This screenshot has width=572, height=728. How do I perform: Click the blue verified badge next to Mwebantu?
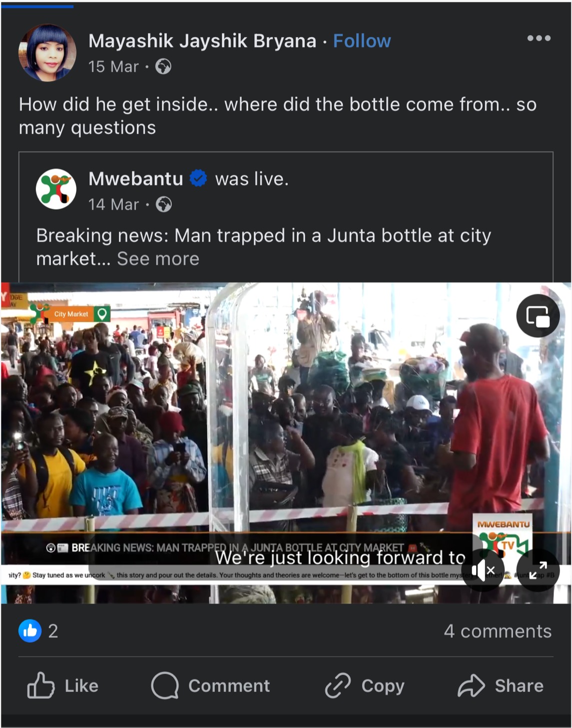click(198, 178)
